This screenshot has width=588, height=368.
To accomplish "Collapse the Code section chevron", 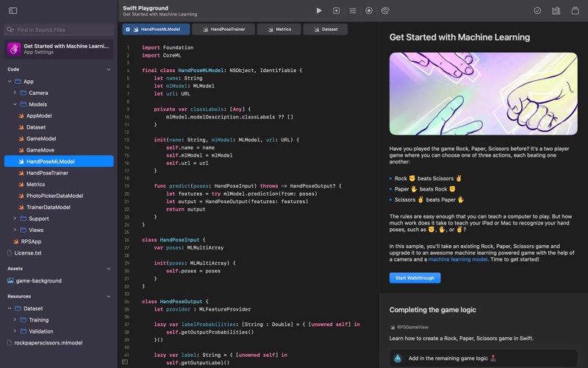I will tap(109, 69).
